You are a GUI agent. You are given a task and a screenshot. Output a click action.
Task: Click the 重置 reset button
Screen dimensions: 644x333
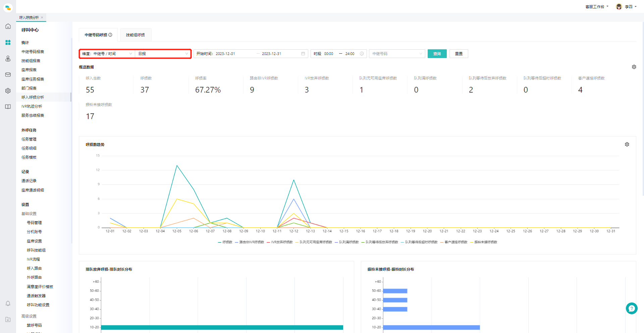tap(459, 54)
